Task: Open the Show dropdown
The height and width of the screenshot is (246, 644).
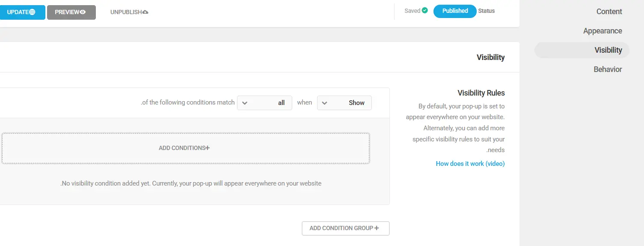Action: click(x=344, y=103)
